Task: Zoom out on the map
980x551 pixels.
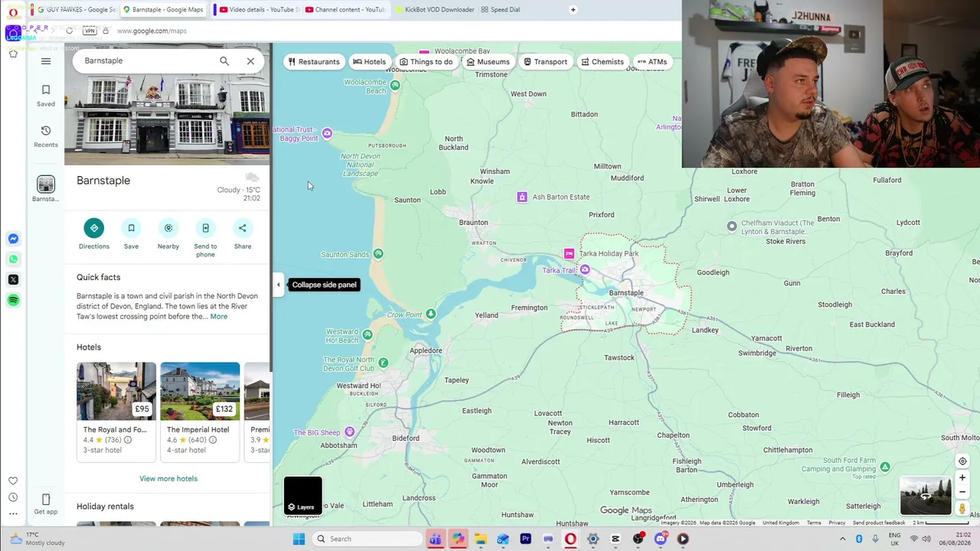Action: tap(962, 492)
